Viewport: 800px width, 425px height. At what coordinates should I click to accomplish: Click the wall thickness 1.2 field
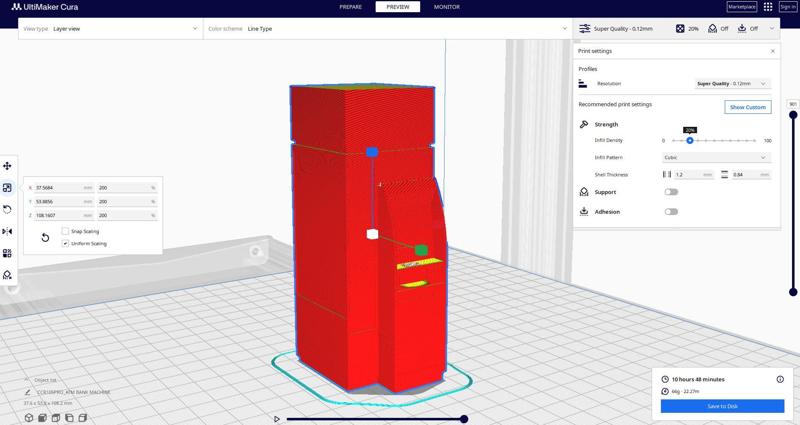point(694,174)
